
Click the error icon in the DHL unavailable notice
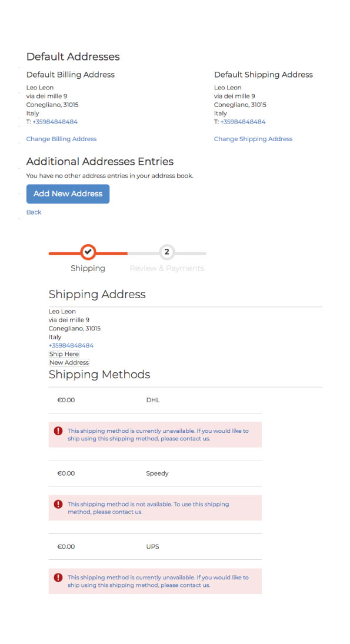pos(58,431)
